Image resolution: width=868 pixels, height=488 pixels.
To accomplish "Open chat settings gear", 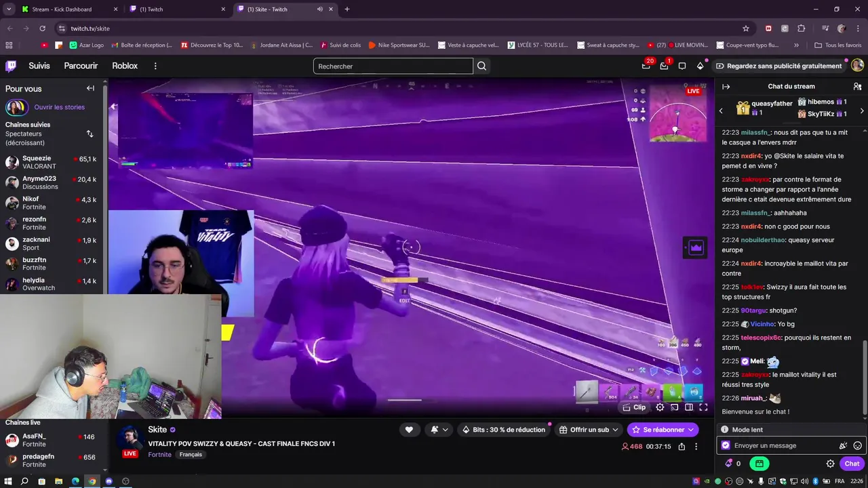I will click(x=830, y=464).
